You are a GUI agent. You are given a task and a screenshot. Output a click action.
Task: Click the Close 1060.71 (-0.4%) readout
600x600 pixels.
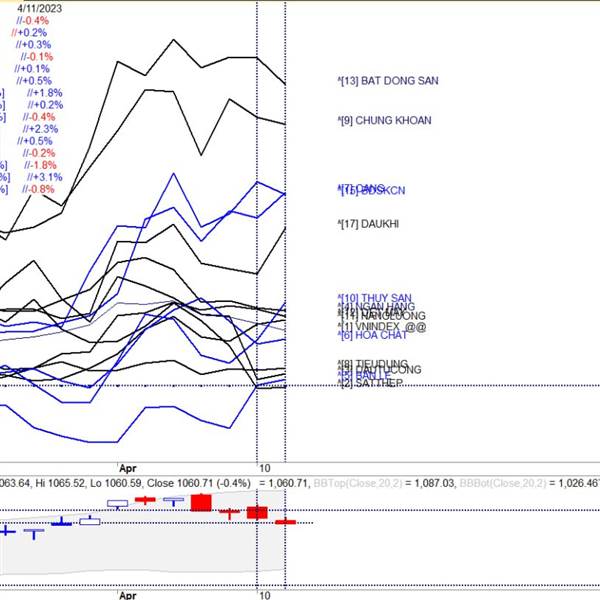tap(199, 483)
